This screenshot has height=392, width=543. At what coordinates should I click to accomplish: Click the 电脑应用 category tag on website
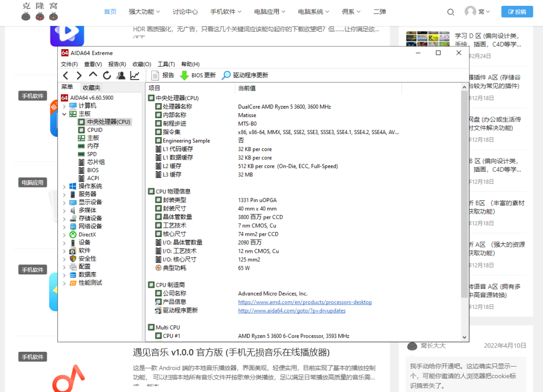(32, 183)
